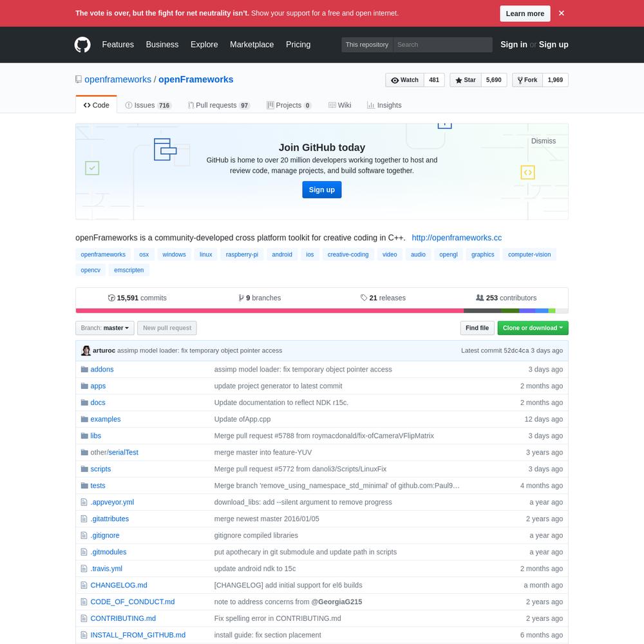
Task: Click the Find file button
Action: coord(477,328)
